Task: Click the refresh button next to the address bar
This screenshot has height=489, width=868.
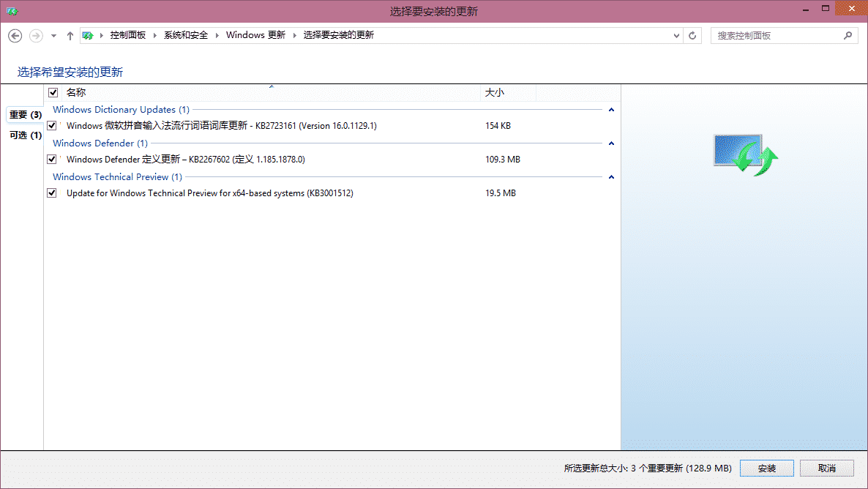Action: point(692,35)
